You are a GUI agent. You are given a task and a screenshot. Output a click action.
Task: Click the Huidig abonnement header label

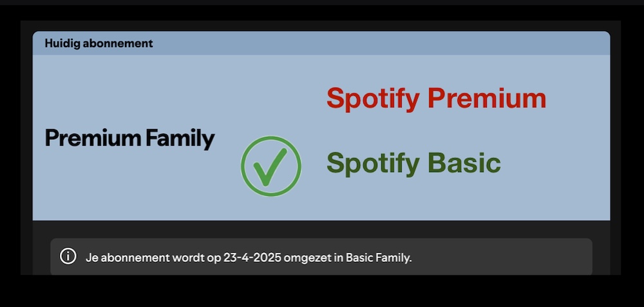99,44
